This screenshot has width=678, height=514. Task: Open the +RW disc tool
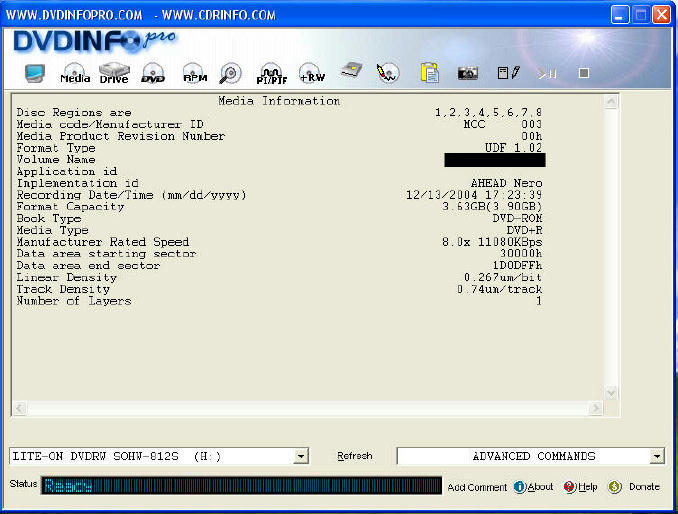[311, 73]
